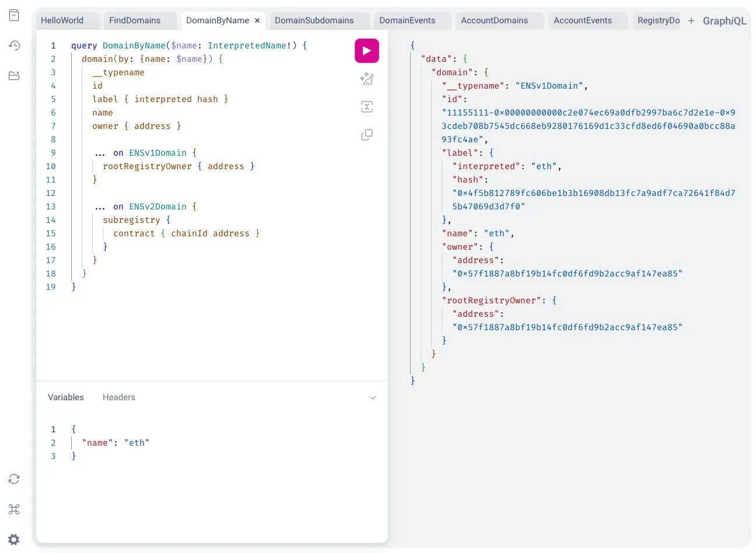The image size is (756, 553).
Task: Click 'label { interpreted hash }' line
Action: click(x=160, y=99)
